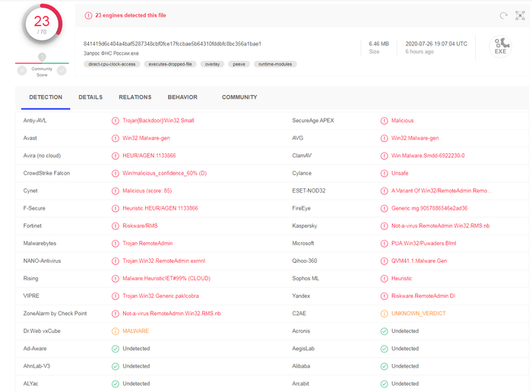Open the similarity graph icon
Screen dimensions: 532x392
[520, 15]
